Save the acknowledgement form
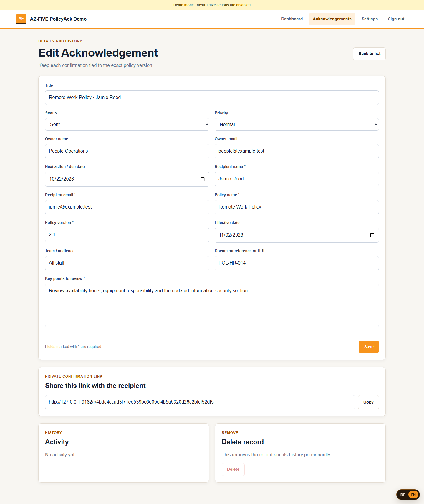The height and width of the screenshot is (504, 424). (369, 347)
